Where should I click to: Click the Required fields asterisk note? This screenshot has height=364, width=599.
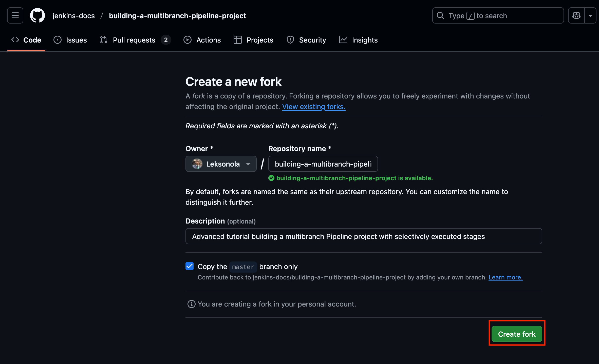pos(262,126)
